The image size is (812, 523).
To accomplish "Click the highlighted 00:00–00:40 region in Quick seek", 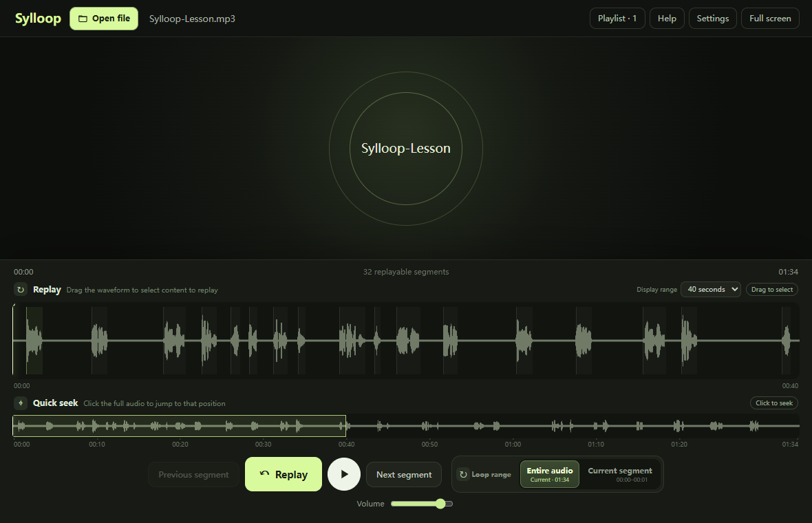I will coord(179,426).
